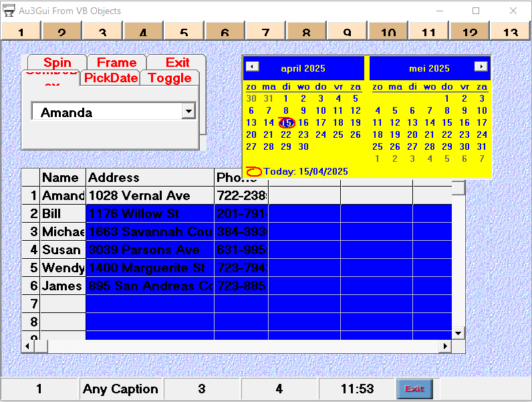Click the cell '1028 Vernal Ave'
This screenshot has width=532, height=402.
150,195
